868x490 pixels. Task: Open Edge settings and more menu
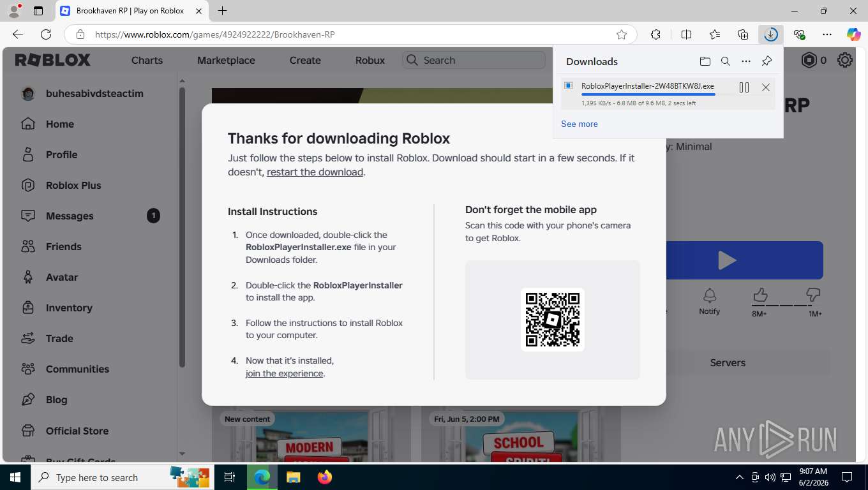click(827, 34)
